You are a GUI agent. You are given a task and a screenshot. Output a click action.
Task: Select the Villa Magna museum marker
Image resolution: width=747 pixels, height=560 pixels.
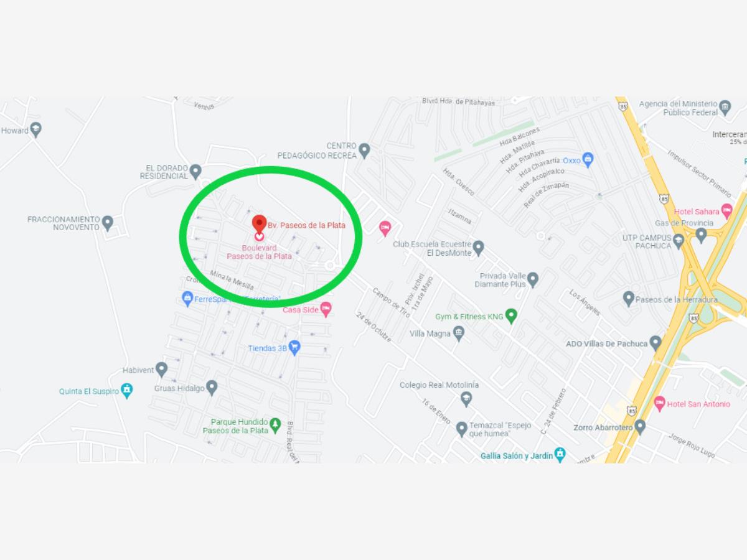click(x=459, y=334)
